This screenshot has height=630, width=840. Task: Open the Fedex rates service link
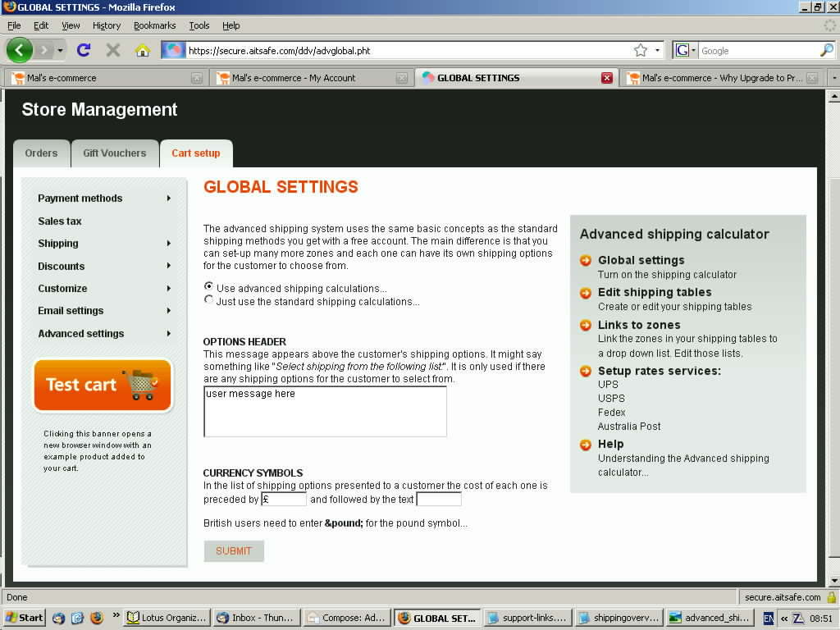point(611,413)
